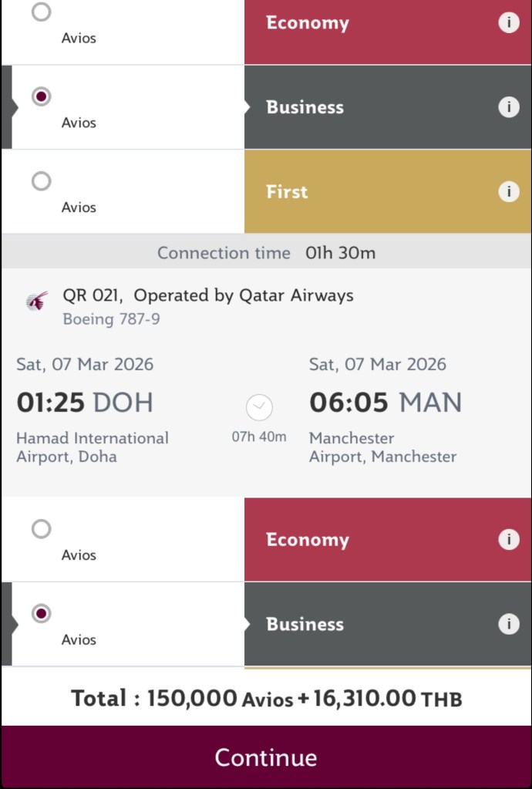The height and width of the screenshot is (789, 532).
Task: Open fare details for Economy class
Action: [x=509, y=22]
